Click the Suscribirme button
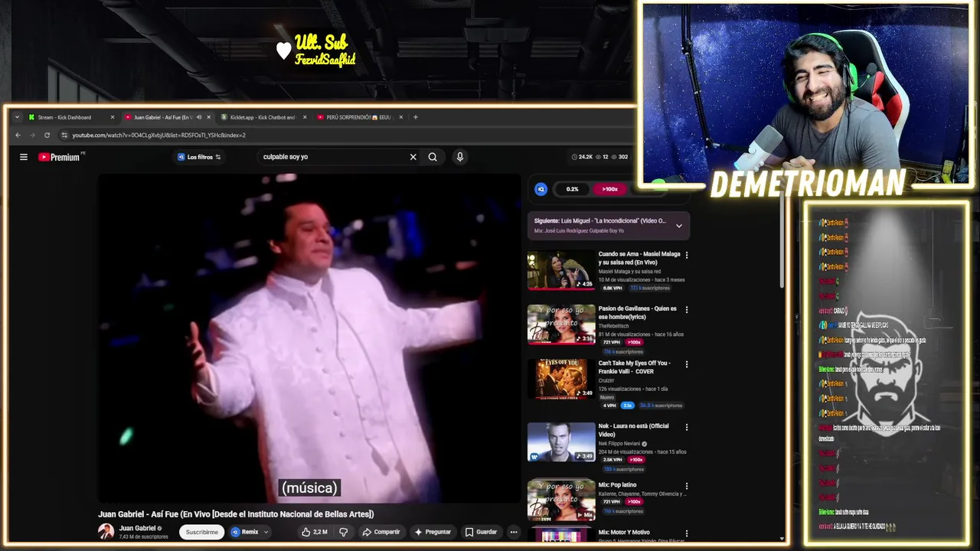Viewport: 980px width, 551px height. click(x=202, y=532)
